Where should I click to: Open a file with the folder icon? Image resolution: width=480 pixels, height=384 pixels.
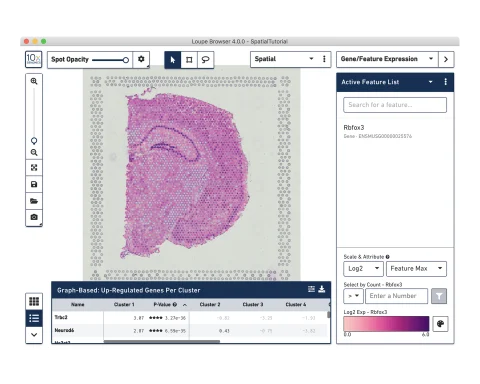[x=34, y=201]
